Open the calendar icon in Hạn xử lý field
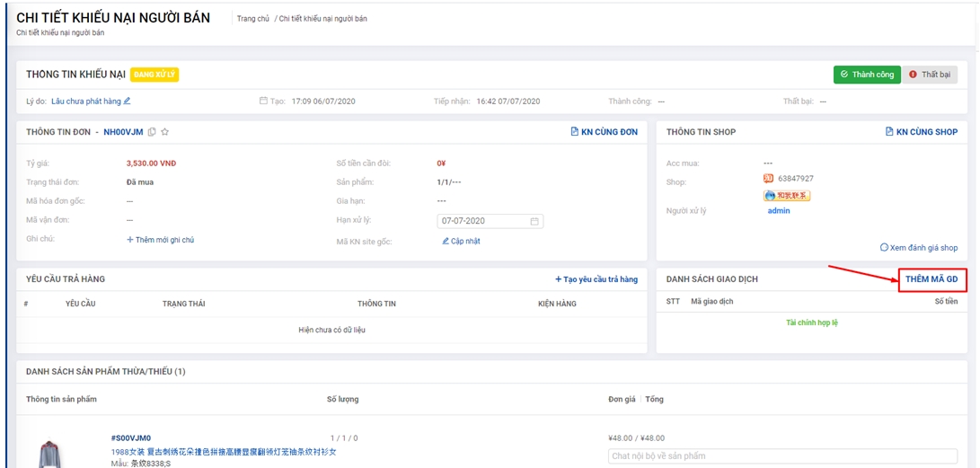Image resolution: width=980 pixels, height=468 pixels. (x=534, y=221)
